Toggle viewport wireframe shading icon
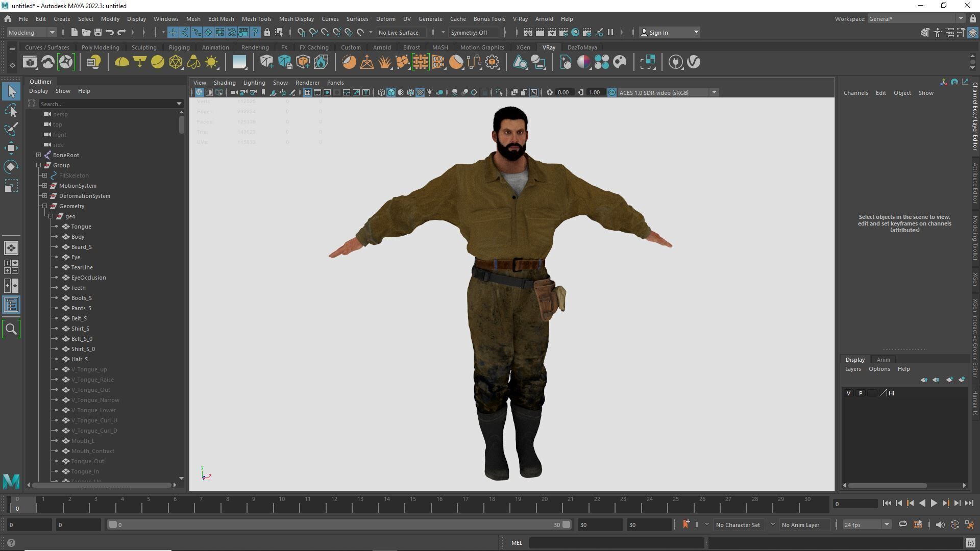Screen dimensions: 980x551 click(x=381, y=93)
